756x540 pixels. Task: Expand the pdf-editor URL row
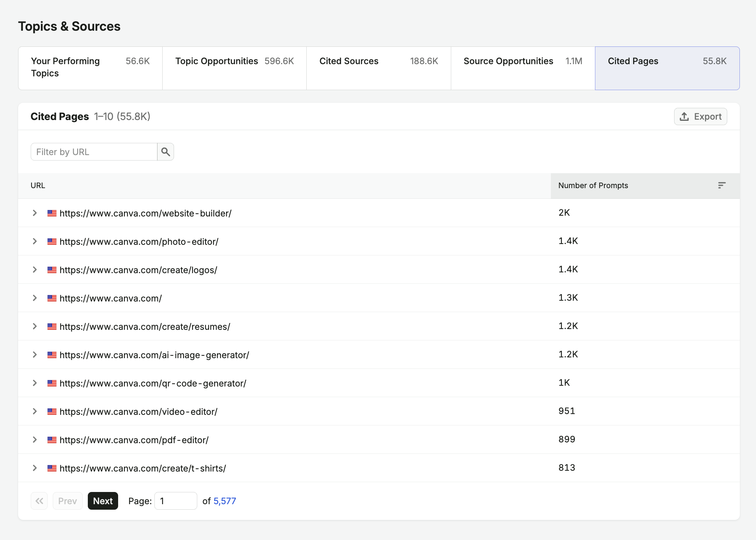[x=35, y=440]
